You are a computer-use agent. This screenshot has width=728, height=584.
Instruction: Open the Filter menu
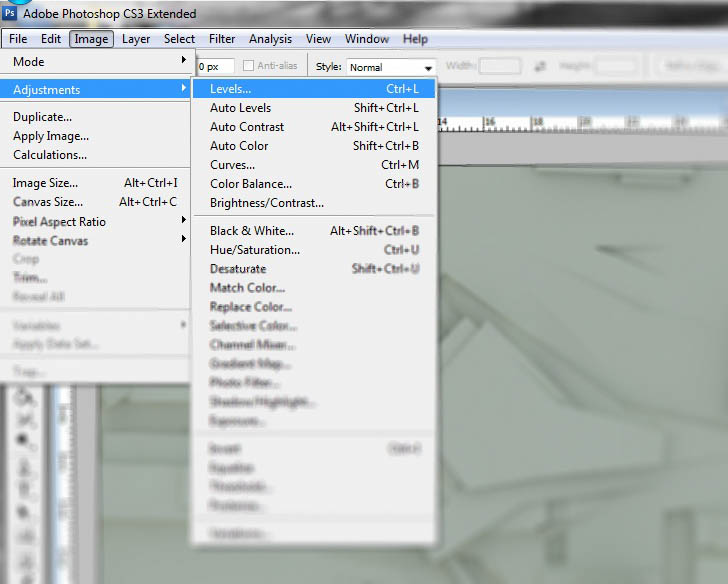[x=222, y=39]
